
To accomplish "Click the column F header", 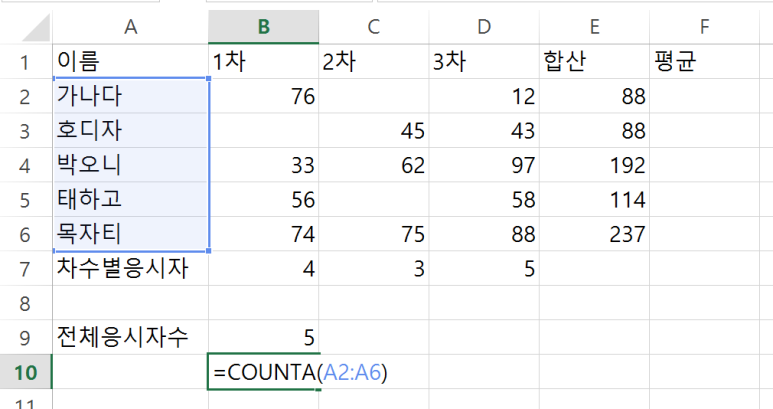I will 705,27.
